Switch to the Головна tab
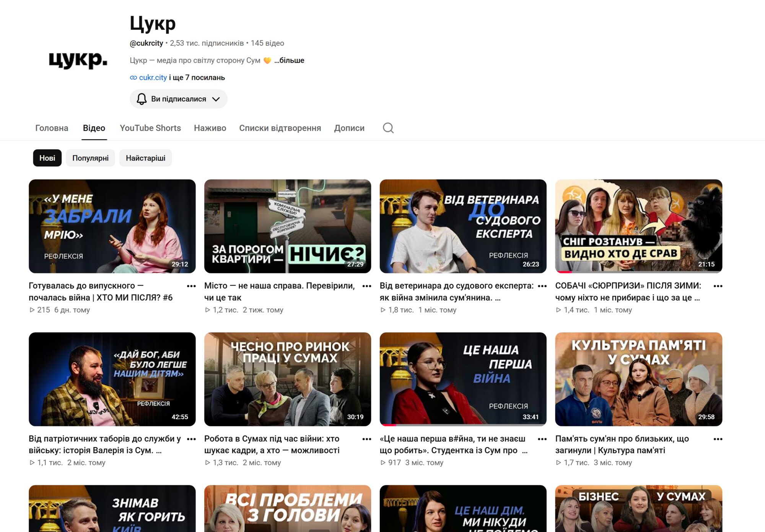Screen dimensions: 765x532 [x=52, y=128]
